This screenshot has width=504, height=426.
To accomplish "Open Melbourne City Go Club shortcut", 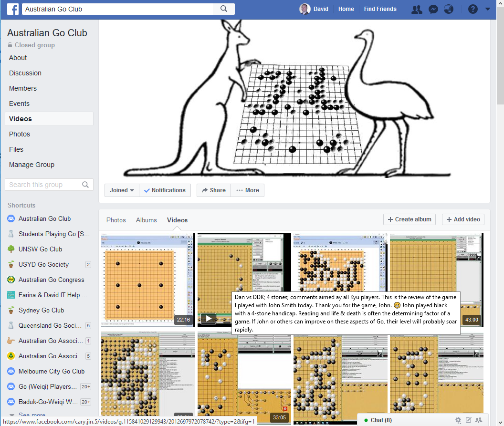I will tap(52, 372).
